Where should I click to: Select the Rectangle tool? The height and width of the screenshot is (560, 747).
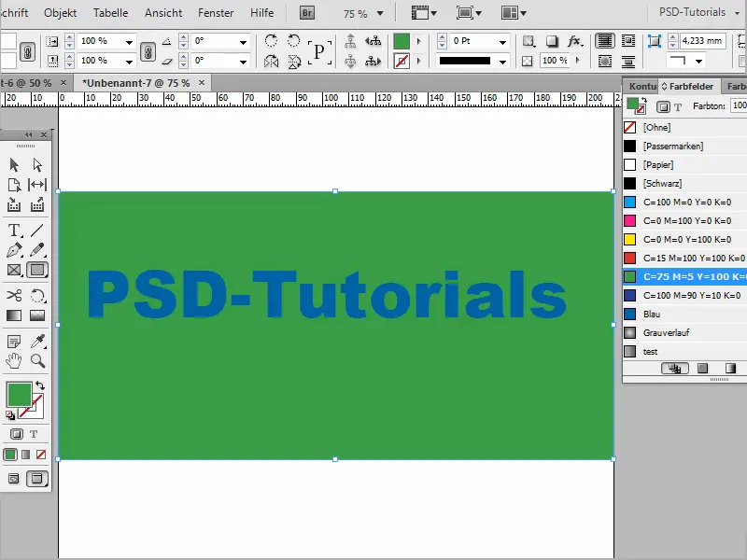37,270
